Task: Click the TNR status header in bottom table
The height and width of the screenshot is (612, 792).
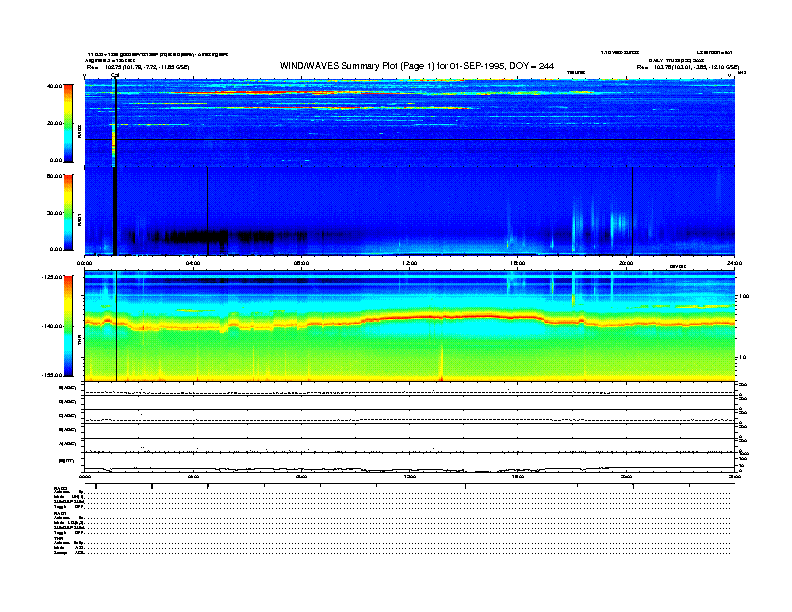Action: [58, 538]
